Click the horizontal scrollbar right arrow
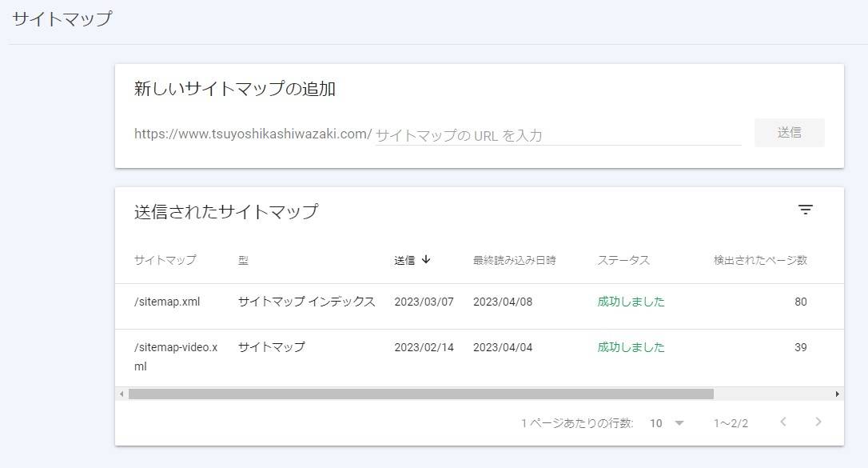 (x=838, y=394)
